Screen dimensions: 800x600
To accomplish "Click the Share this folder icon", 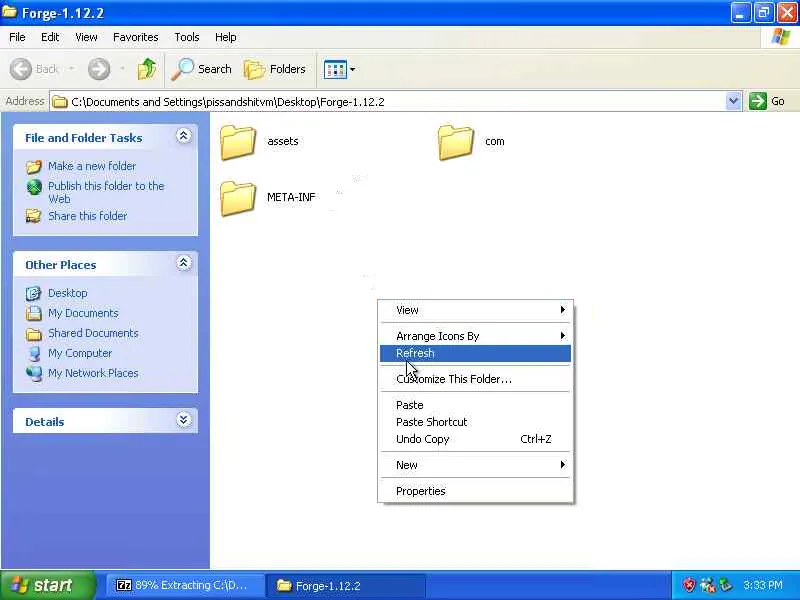I will point(34,216).
